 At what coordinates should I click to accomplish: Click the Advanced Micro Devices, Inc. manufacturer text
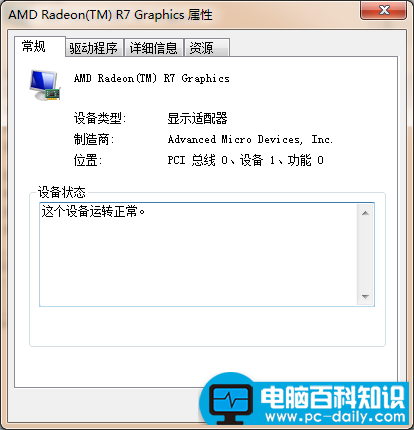[250, 139]
